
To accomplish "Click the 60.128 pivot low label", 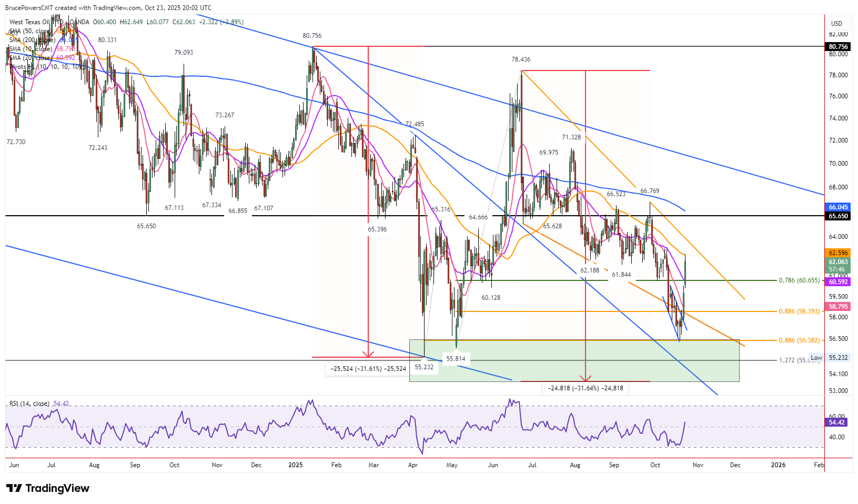I will click(x=491, y=298).
